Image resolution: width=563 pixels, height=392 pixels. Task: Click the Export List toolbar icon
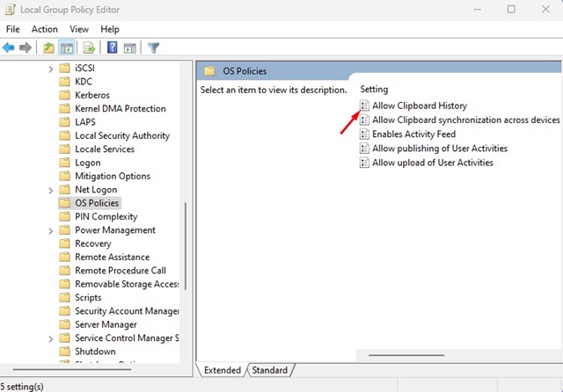point(89,47)
